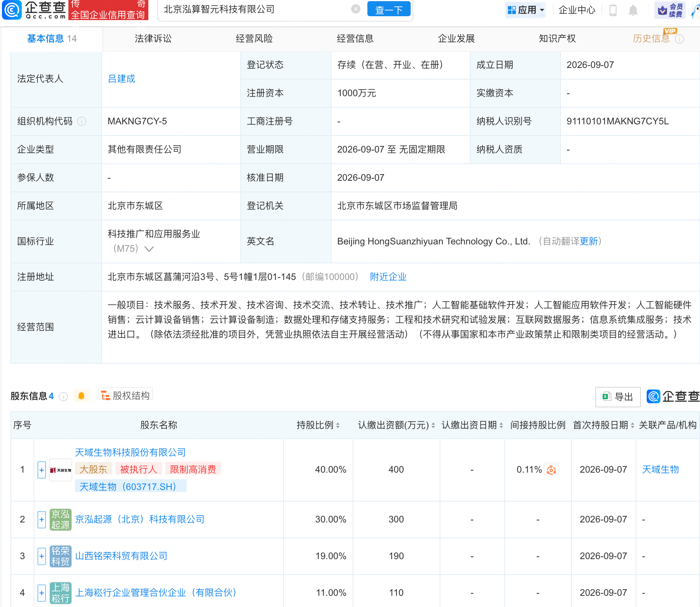Switch to 经营风险 tab

[x=254, y=39]
